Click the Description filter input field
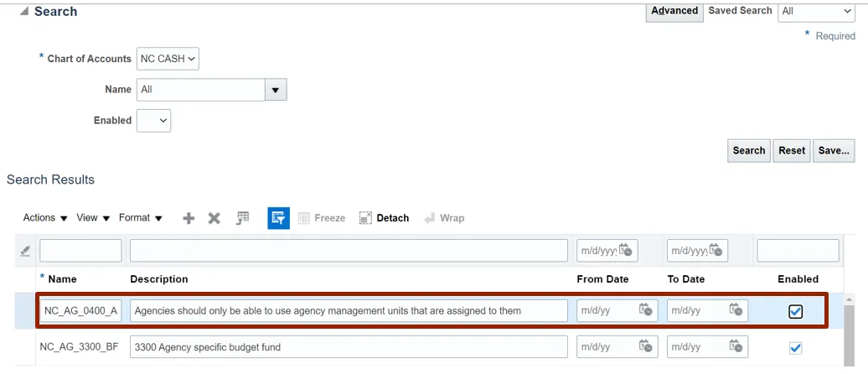 click(349, 251)
